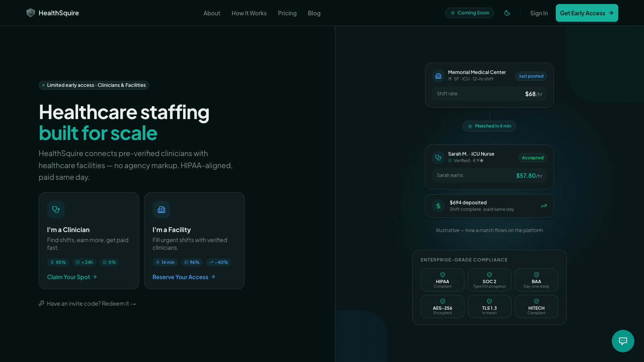
Task: Click the Enterprise-Grade Compliance heading
Action: click(x=464, y=260)
